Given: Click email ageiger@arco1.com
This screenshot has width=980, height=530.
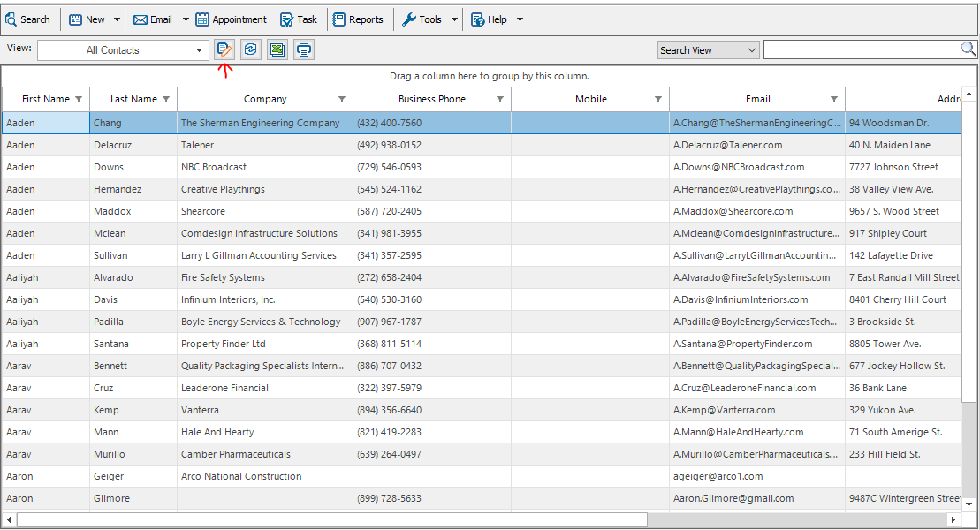Looking at the screenshot, I should (x=757, y=476).
